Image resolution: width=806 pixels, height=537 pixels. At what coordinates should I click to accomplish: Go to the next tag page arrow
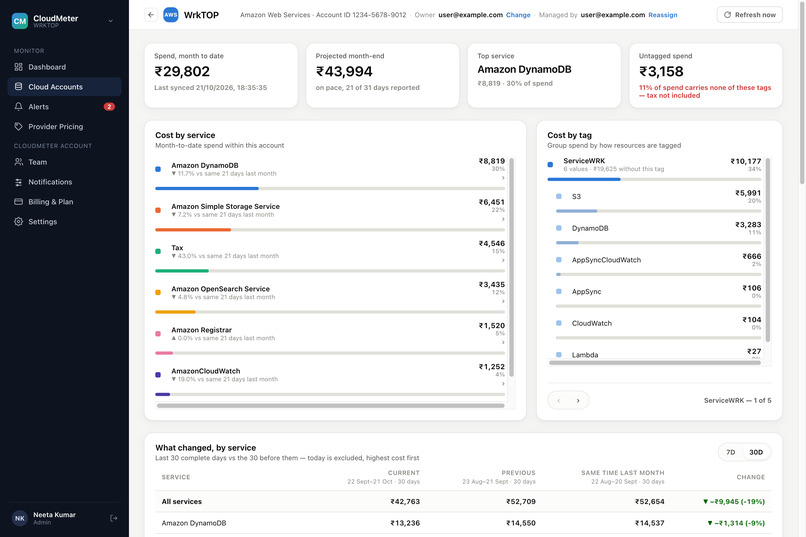(x=578, y=400)
